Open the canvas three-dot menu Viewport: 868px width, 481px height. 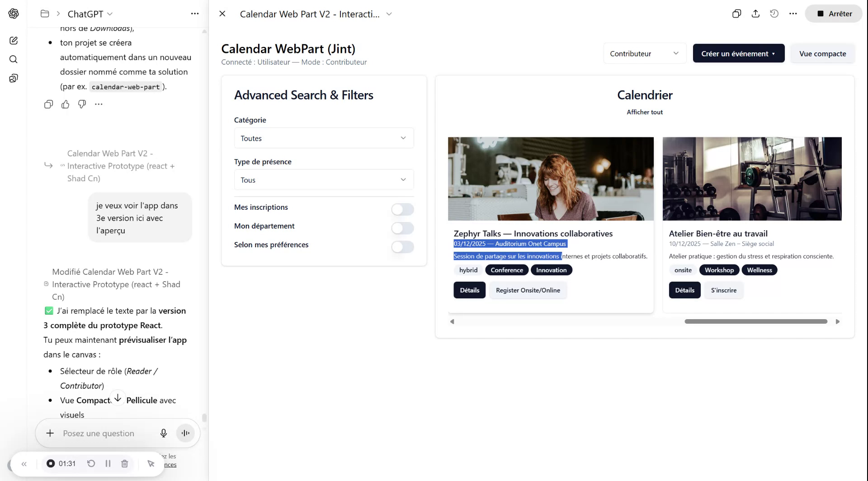coord(793,14)
